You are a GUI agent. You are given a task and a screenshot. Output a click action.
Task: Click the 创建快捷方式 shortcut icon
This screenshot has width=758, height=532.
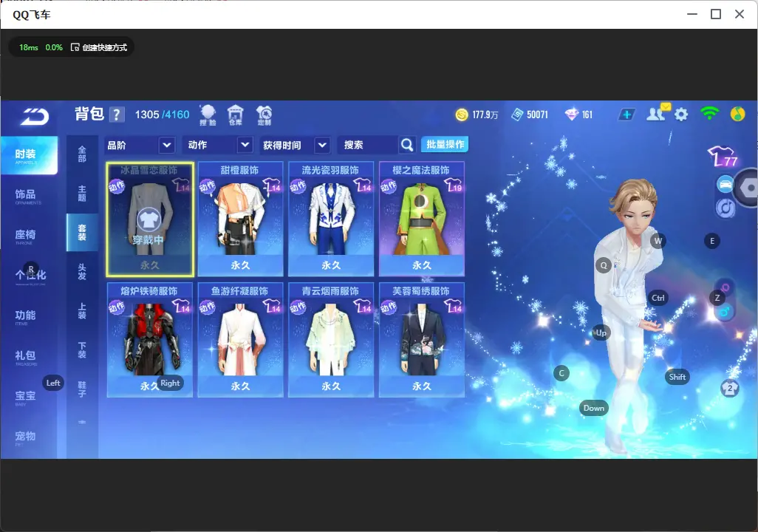tap(75, 47)
